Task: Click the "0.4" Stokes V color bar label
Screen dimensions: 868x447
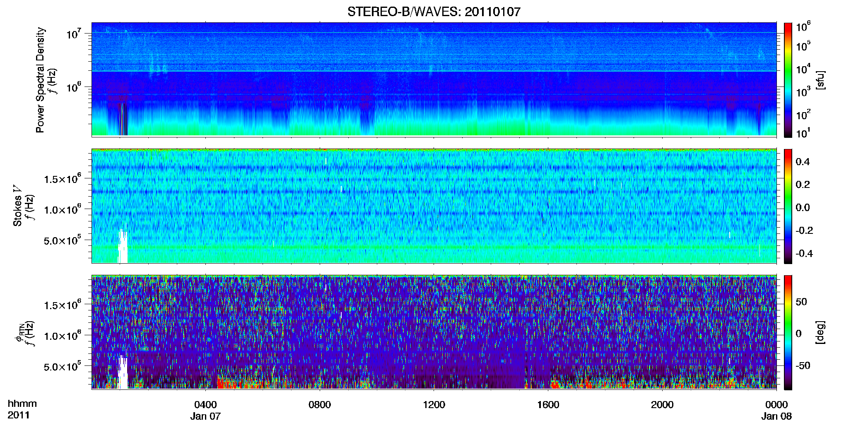Action: (803, 162)
